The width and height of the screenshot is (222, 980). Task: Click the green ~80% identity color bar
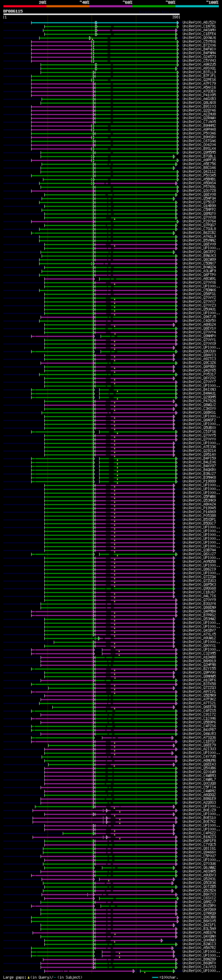154,6
